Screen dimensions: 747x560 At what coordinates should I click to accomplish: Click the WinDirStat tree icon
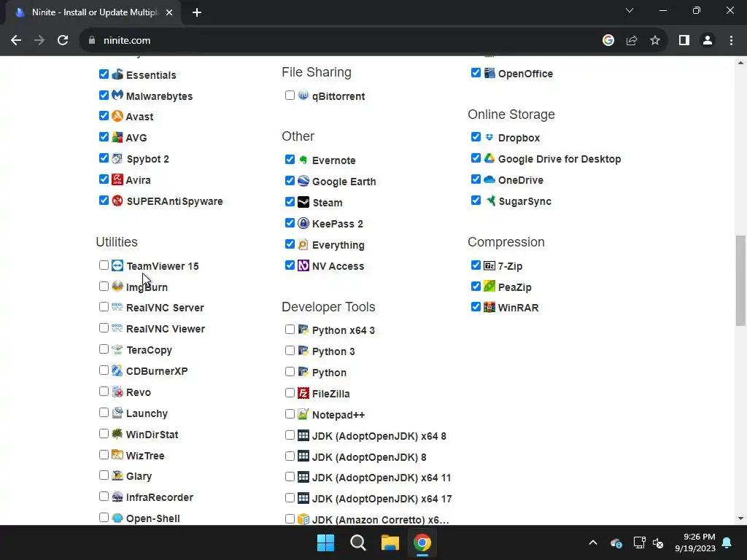pos(117,434)
